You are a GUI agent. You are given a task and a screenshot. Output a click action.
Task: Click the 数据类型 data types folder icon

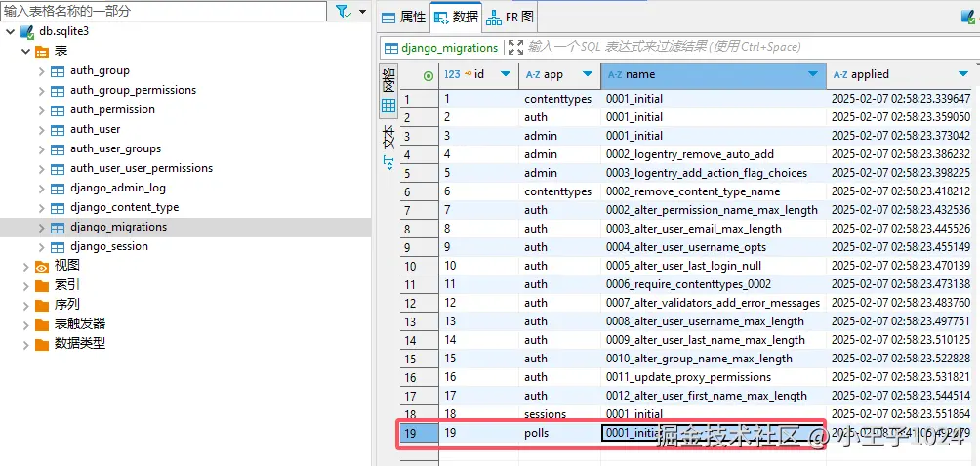(x=42, y=345)
